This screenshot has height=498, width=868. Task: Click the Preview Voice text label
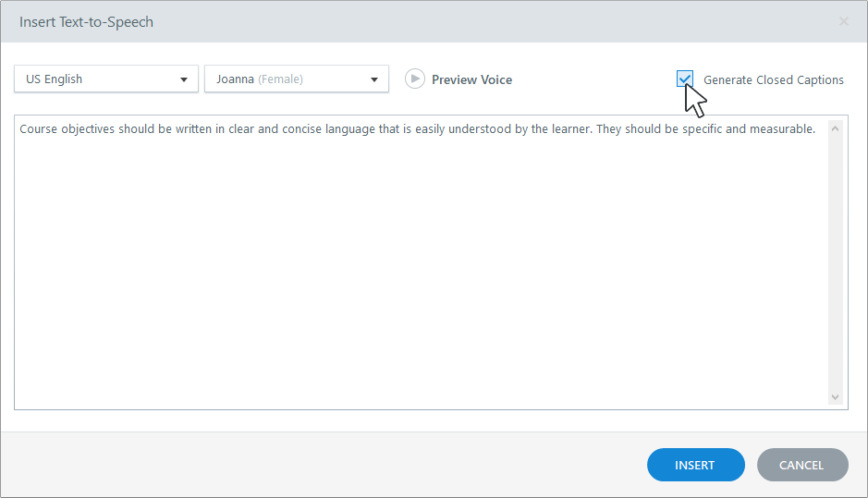(471, 80)
